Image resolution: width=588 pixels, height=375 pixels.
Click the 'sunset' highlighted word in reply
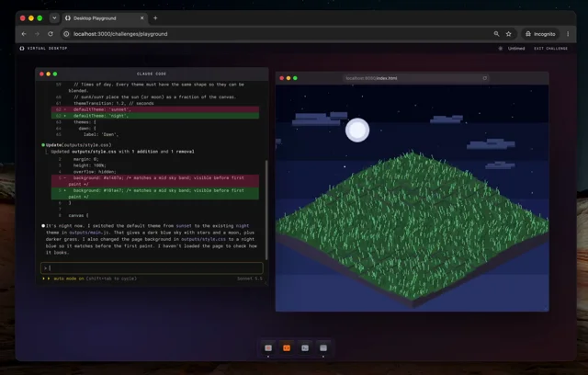pyautogui.click(x=184, y=226)
